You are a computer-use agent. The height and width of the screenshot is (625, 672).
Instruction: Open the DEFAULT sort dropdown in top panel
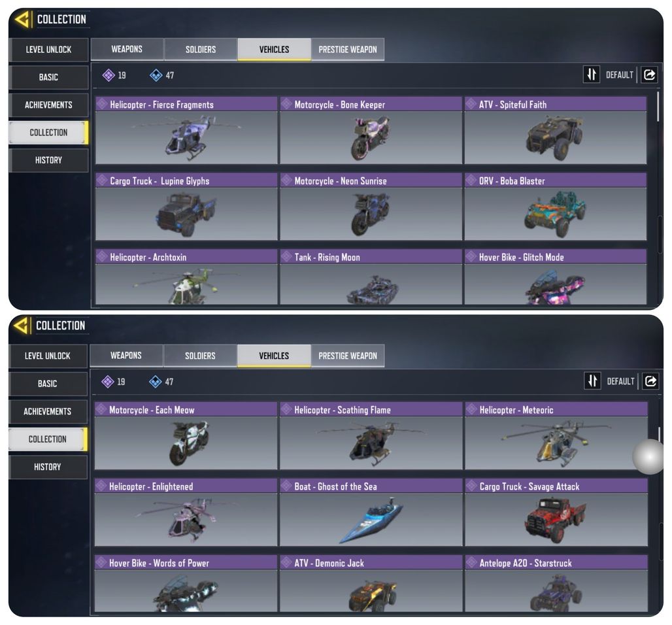[619, 75]
